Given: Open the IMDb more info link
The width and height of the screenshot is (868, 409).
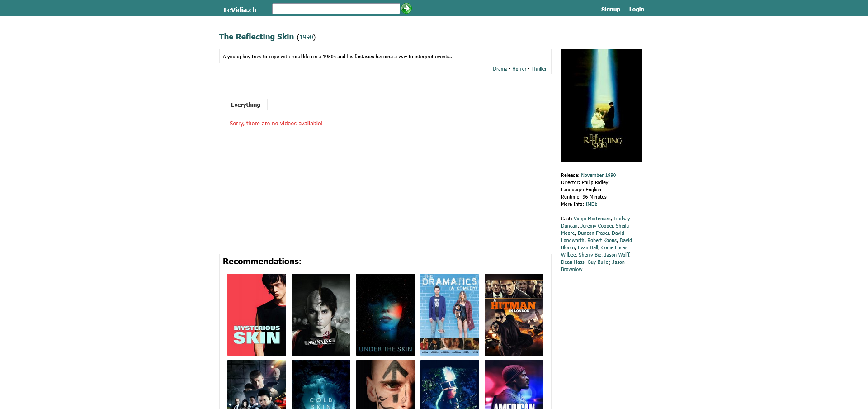Looking at the screenshot, I should click(591, 204).
